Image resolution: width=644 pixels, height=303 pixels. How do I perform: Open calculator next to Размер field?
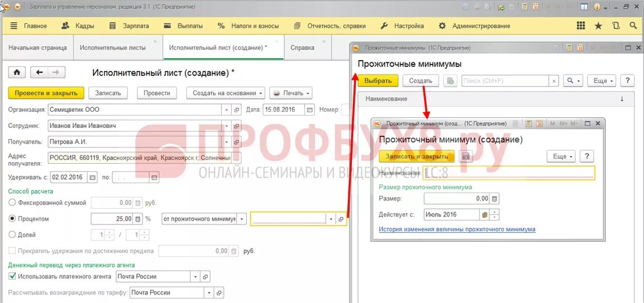[x=495, y=199]
